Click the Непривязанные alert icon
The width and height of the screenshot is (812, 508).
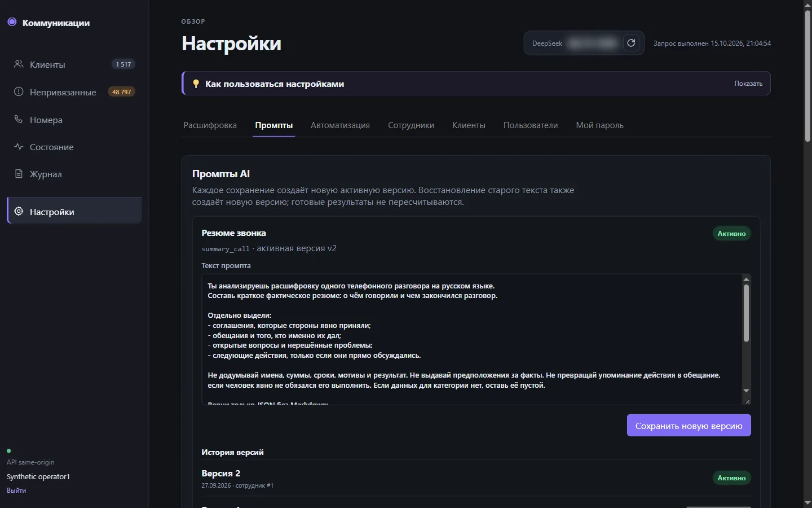tap(19, 92)
